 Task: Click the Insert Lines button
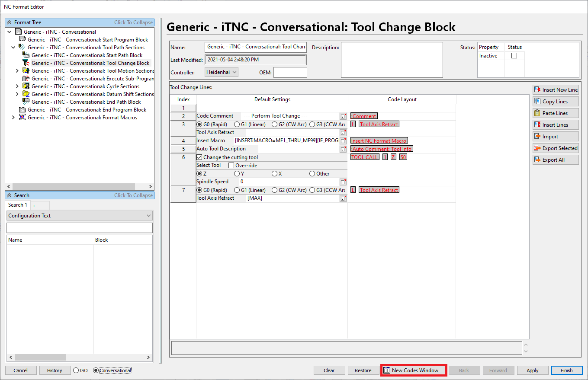click(556, 125)
